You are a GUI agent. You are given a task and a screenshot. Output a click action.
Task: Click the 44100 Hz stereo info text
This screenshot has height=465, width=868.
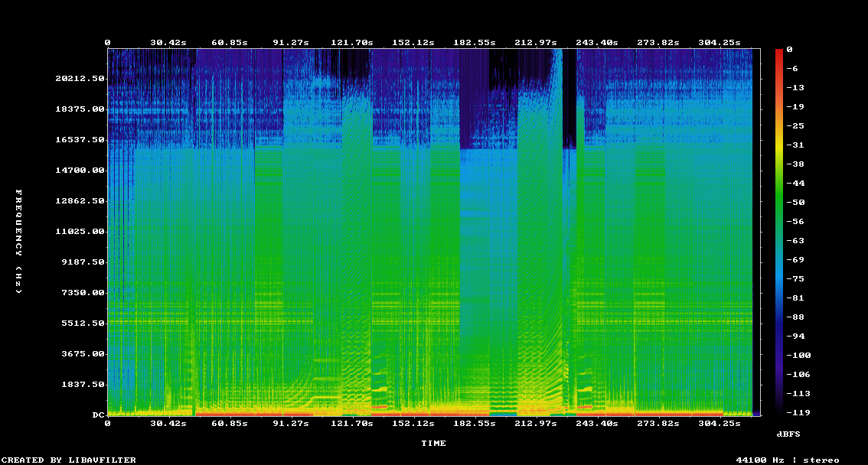788,460
